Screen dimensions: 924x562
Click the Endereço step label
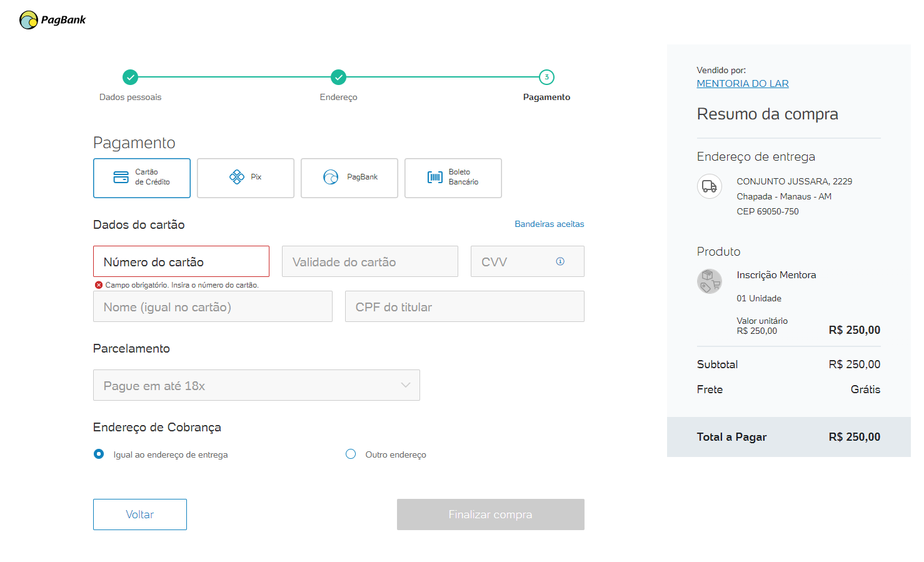(338, 97)
